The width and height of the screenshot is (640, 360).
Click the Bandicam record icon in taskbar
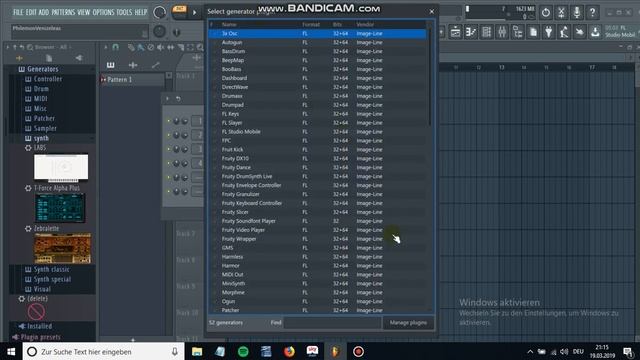(x=358, y=351)
